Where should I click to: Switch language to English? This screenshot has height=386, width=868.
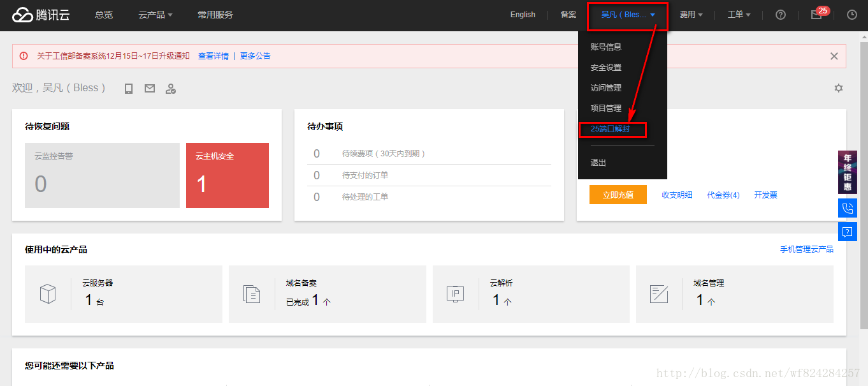coord(523,15)
